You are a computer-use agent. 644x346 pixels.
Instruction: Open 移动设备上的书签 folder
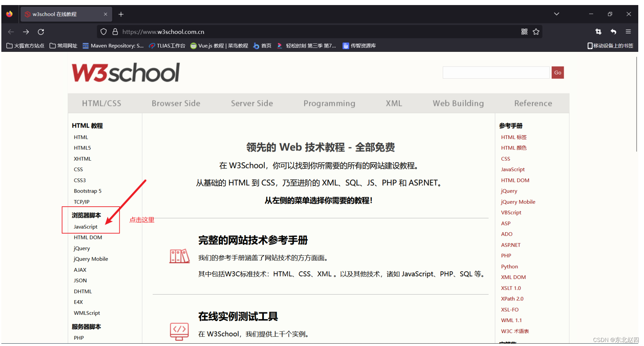pyautogui.click(x=610, y=46)
